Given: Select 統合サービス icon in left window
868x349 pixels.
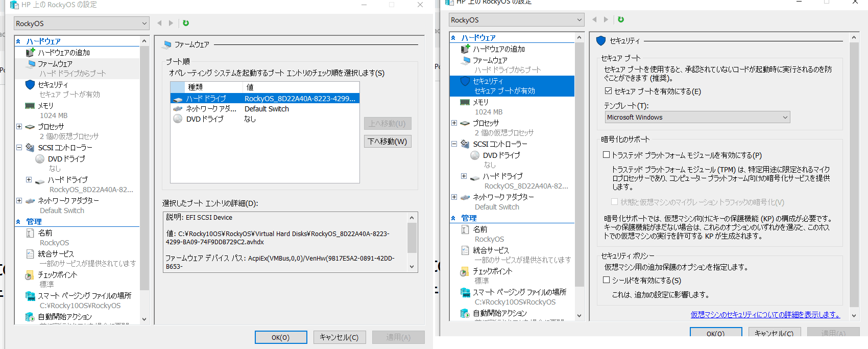Looking at the screenshot, I should [x=30, y=254].
